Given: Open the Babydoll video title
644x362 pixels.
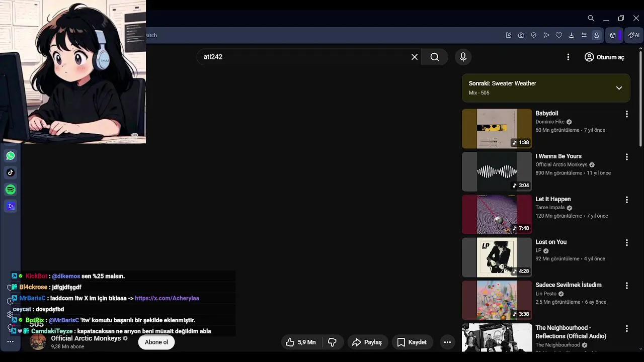Looking at the screenshot, I should tap(546, 114).
